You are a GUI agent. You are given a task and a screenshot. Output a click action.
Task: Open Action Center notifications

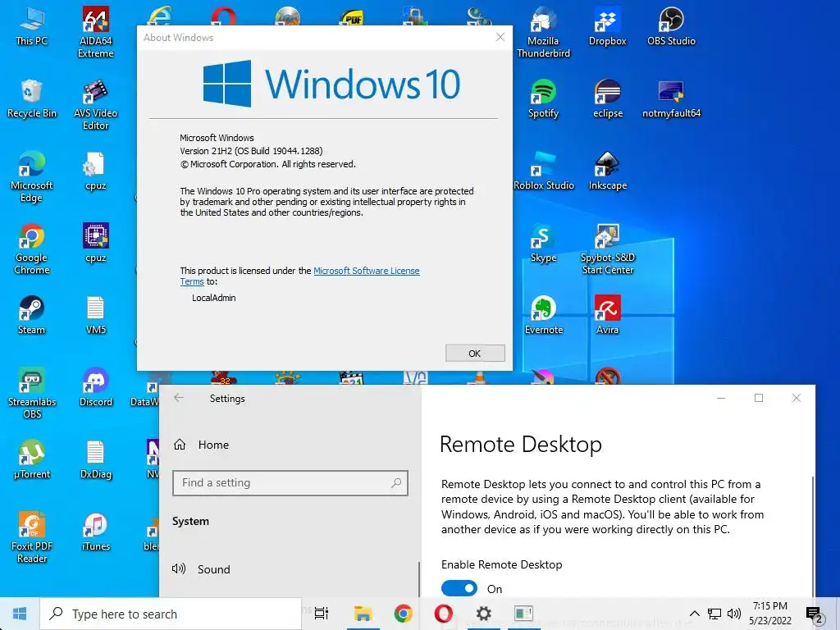coord(815,614)
